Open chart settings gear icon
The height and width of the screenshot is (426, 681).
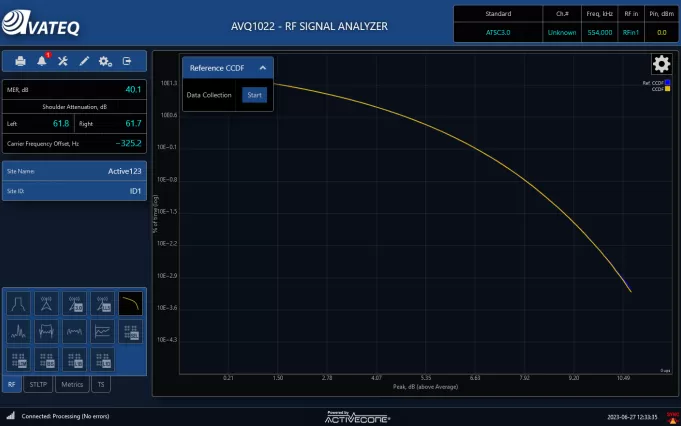661,64
